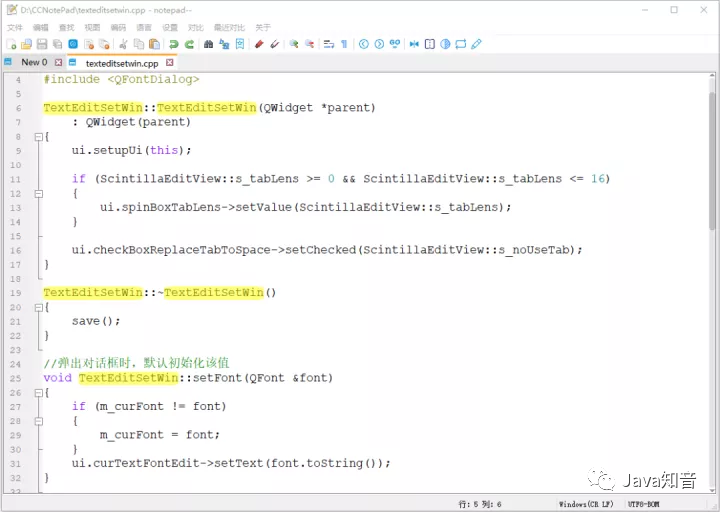Viewport: 720px width, 512px height.
Task: Click the ui.setupUi(this); code line
Action: (x=131, y=150)
